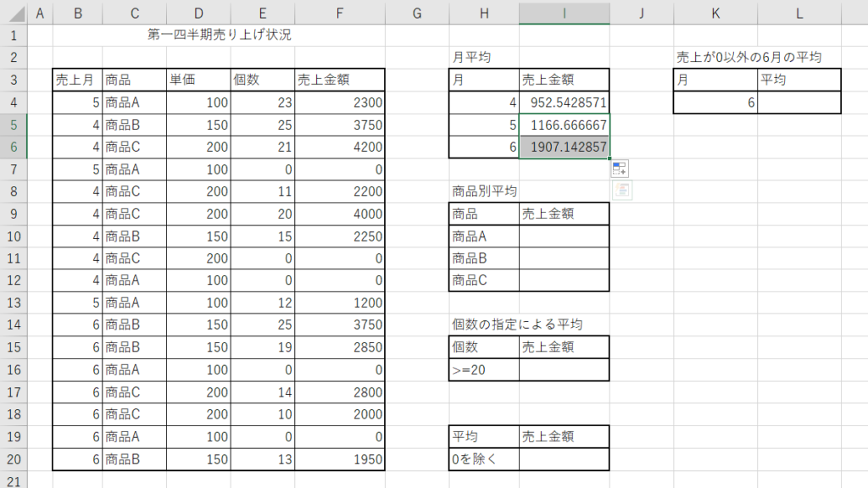The image size is (868, 488).
Task: Select column header F
Action: click(339, 14)
